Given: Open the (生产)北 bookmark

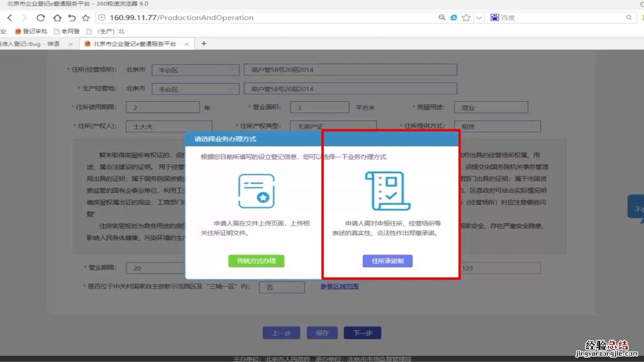Looking at the screenshot, I should (x=105, y=31).
